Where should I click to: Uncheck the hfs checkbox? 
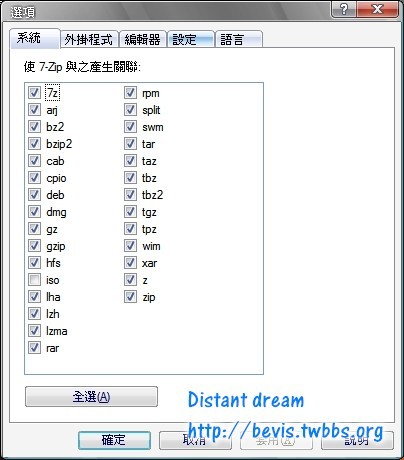(x=34, y=263)
